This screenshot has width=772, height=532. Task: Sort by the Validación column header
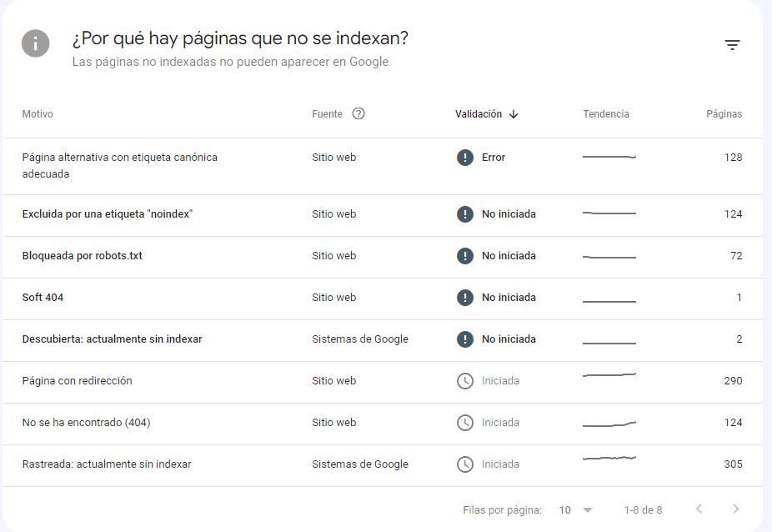pos(478,114)
